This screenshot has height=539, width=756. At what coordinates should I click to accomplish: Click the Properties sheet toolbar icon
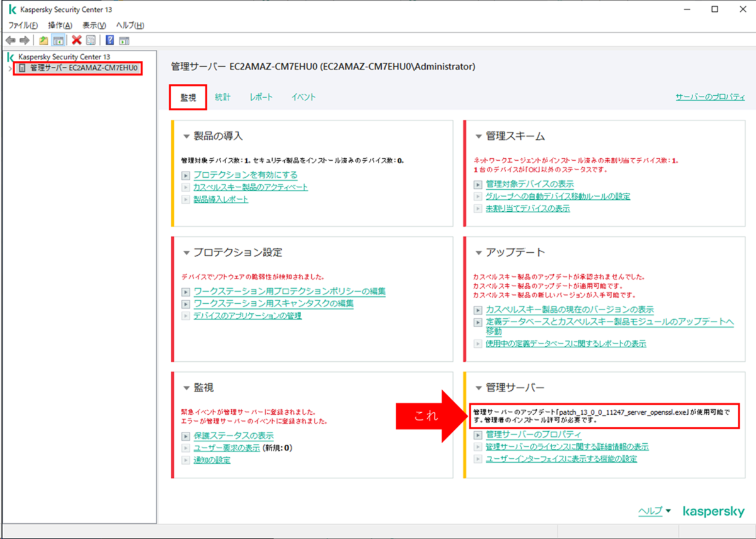click(x=91, y=40)
